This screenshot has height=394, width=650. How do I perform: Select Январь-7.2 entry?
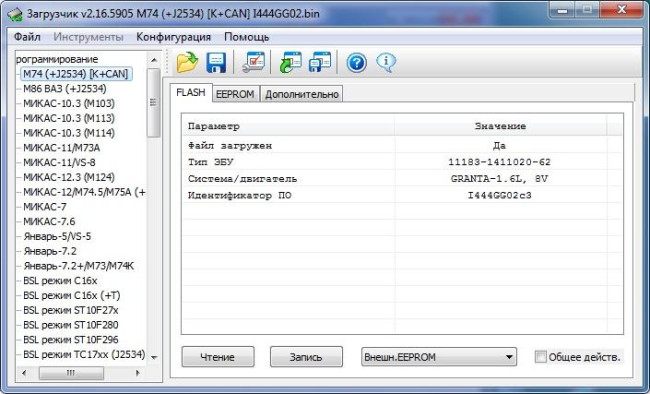click(50, 251)
